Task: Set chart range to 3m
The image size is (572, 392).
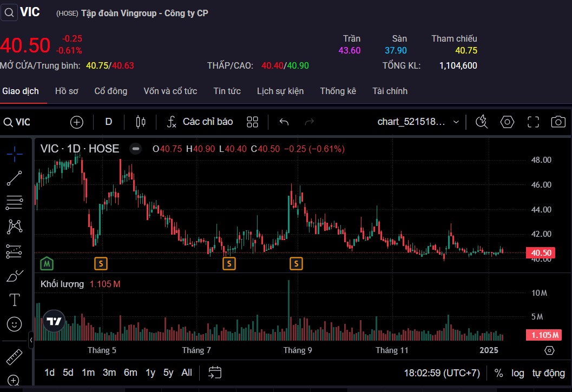Action: click(109, 373)
